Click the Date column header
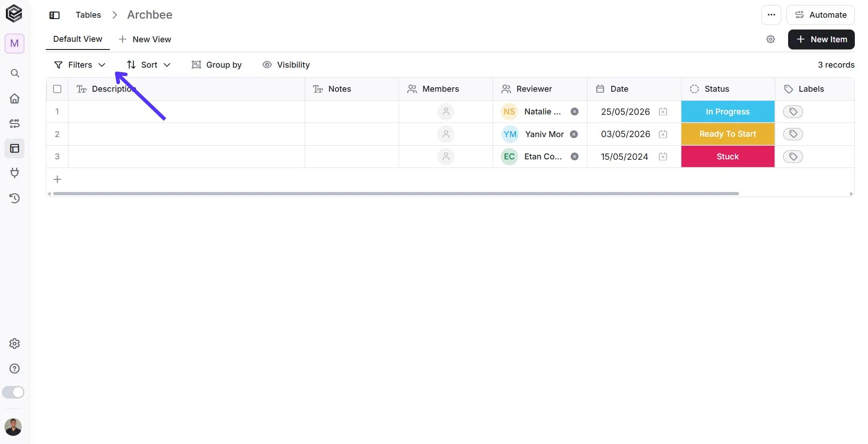This screenshot has height=444, width=868. pyautogui.click(x=634, y=89)
